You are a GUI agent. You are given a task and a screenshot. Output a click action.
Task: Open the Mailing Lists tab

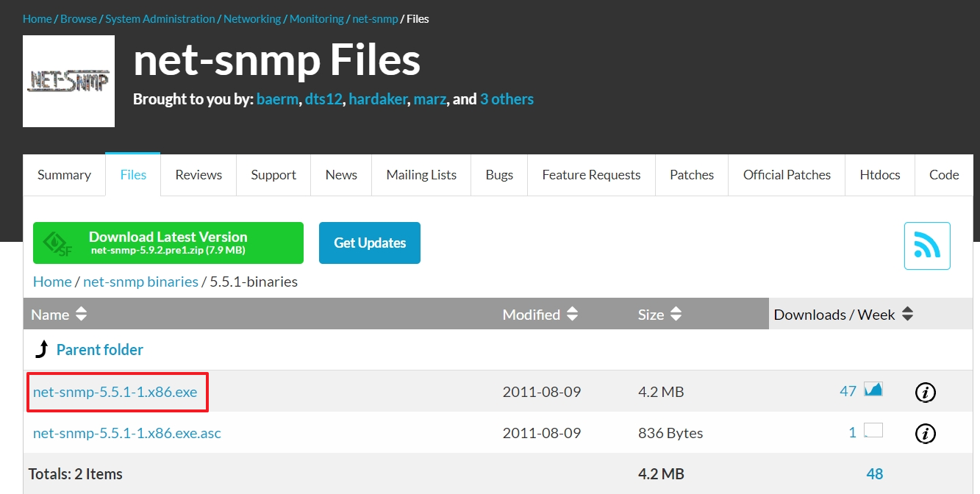click(421, 175)
